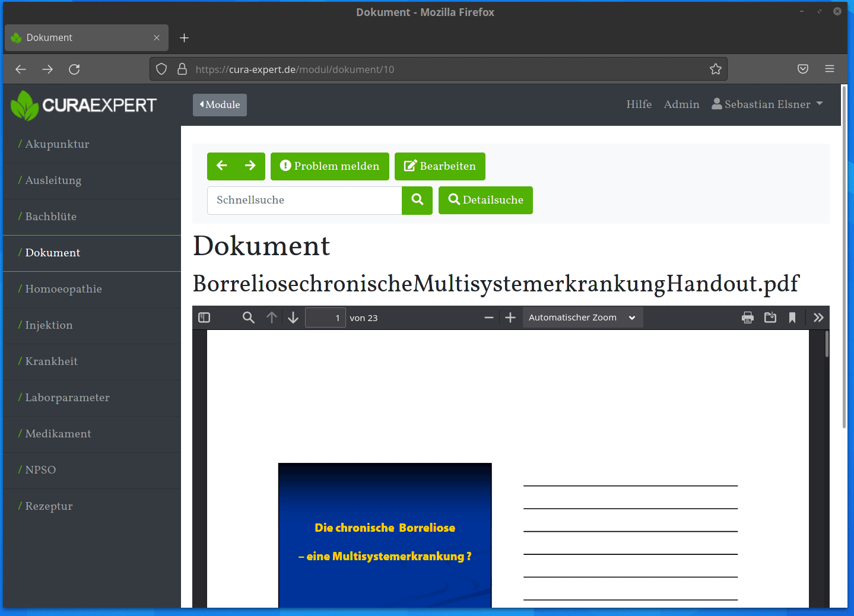Zoom into the PDF document
Viewport: 854px width, 616px height.
pyautogui.click(x=510, y=317)
